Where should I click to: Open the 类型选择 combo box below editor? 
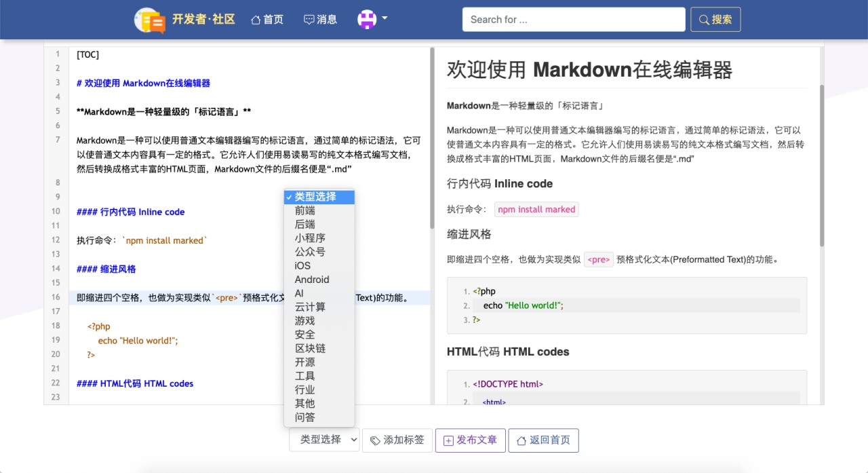click(x=324, y=440)
